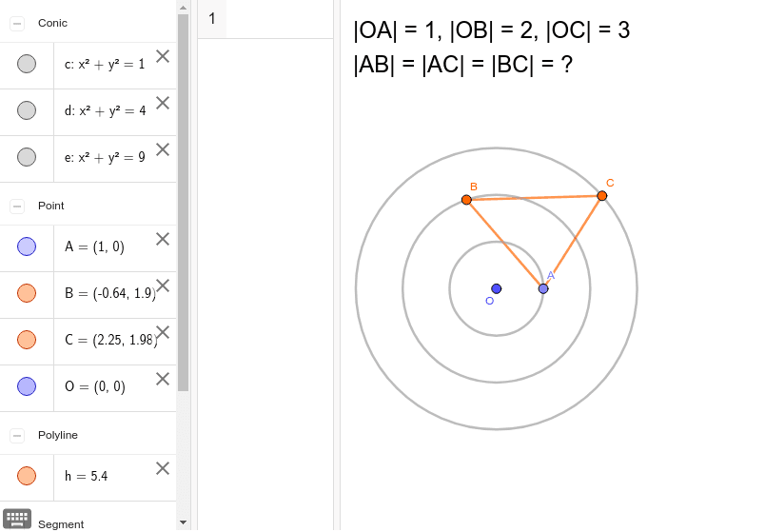Delete conic e with its X icon
This screenshot has height=532, width=765.
(x=163, y=149)
